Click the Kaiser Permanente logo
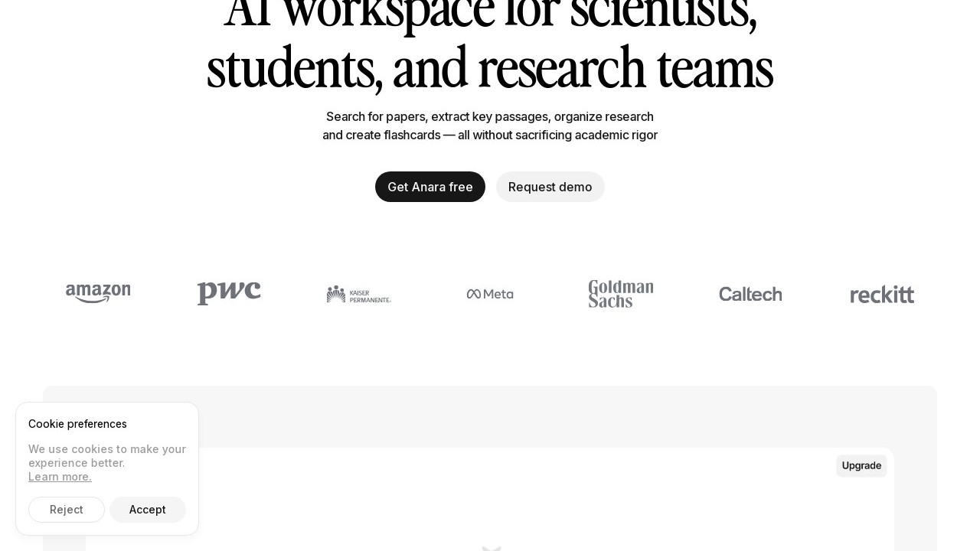This screenshot has width=980, height=551. pos(359,294)
